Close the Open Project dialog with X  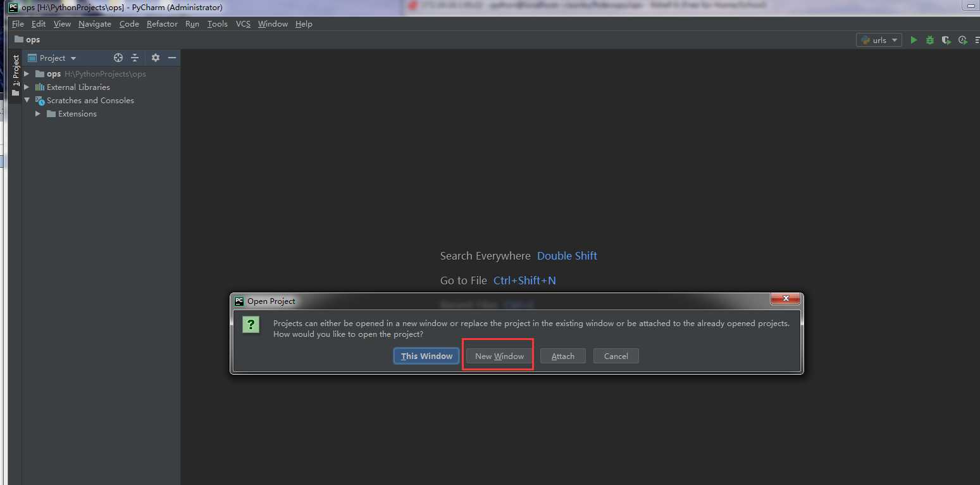click(786, 298)
